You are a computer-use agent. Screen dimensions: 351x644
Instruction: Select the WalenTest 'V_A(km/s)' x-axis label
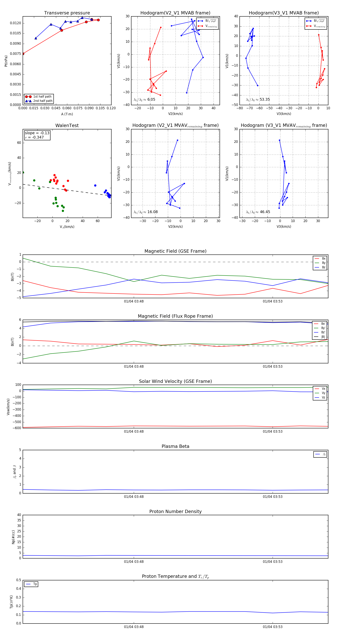[x=67, y=227]
